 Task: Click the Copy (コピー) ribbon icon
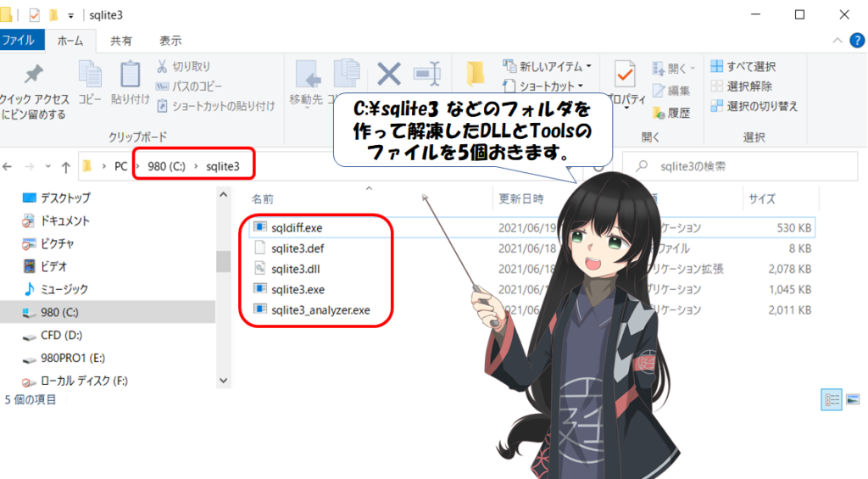click(90, 82)
